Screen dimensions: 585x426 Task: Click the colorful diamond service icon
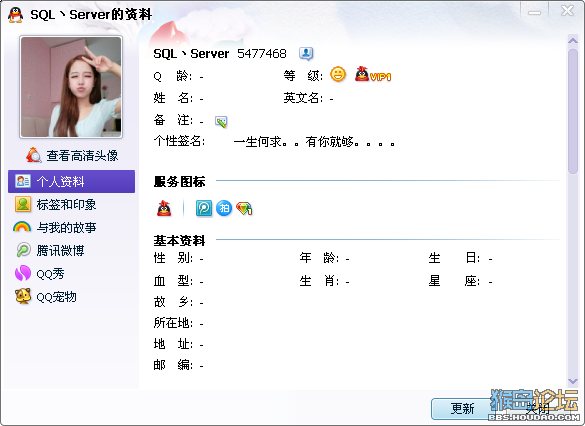click(244, 209)
